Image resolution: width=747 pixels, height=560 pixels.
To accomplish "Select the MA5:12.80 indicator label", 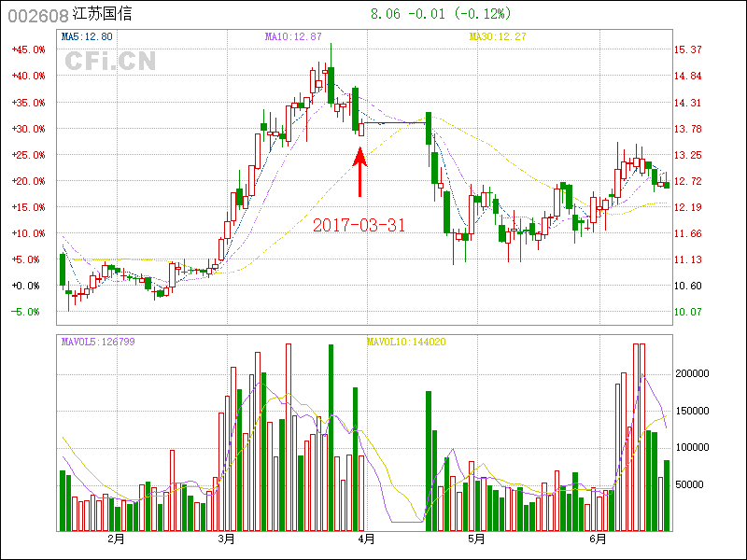I will click(86, 36).
